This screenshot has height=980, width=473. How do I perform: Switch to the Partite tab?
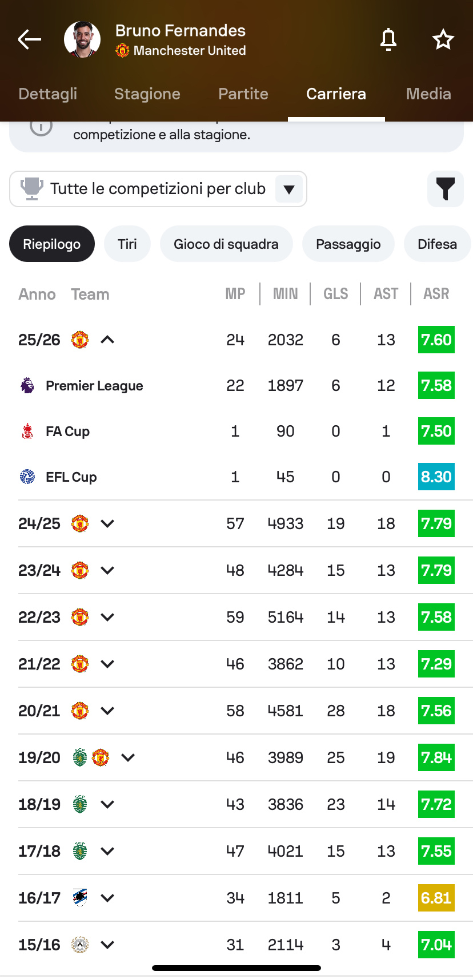[x=243, y=94]
